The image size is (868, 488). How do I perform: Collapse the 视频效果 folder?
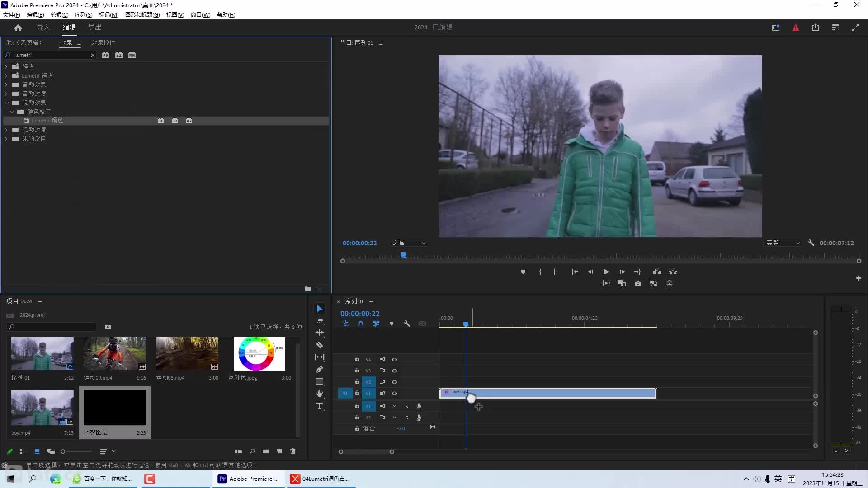point(6,103)
